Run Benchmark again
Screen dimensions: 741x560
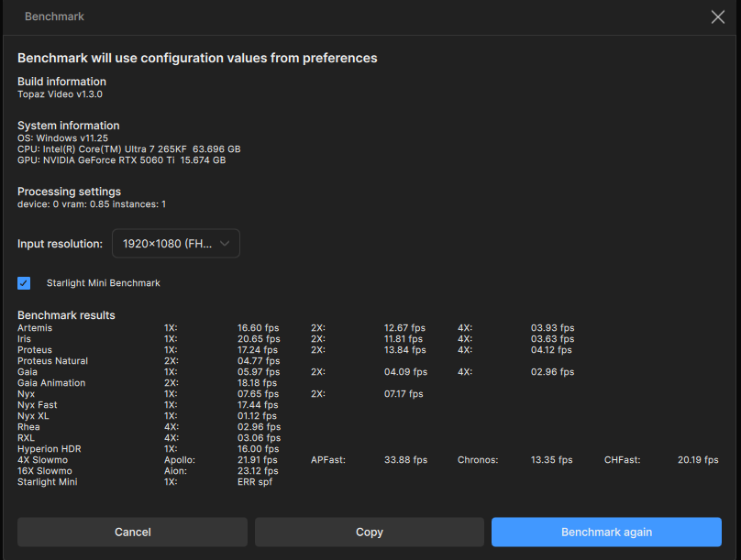pos(606,533)
